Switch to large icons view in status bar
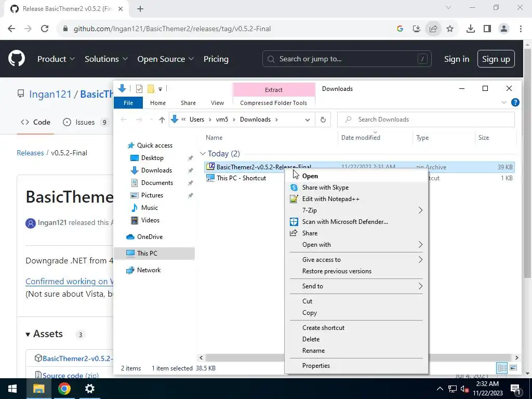This screenshot has width=532, height=399. (x=513, y=368)
